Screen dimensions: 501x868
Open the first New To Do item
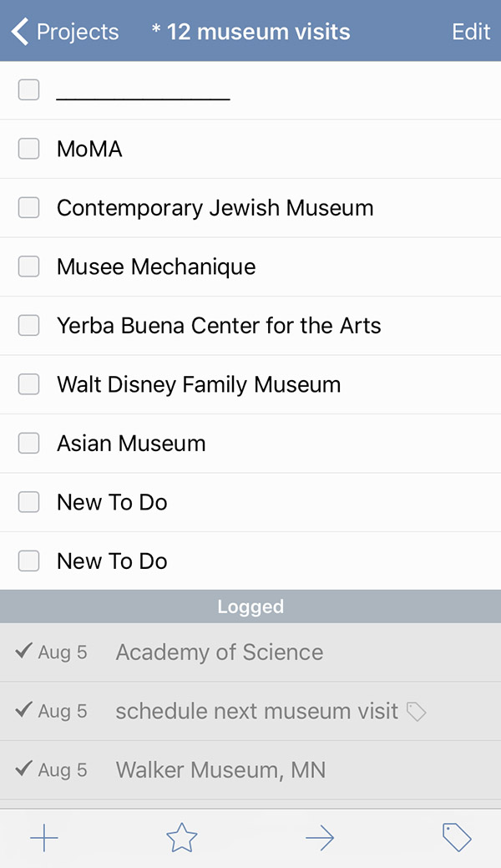tap(112, 502)
